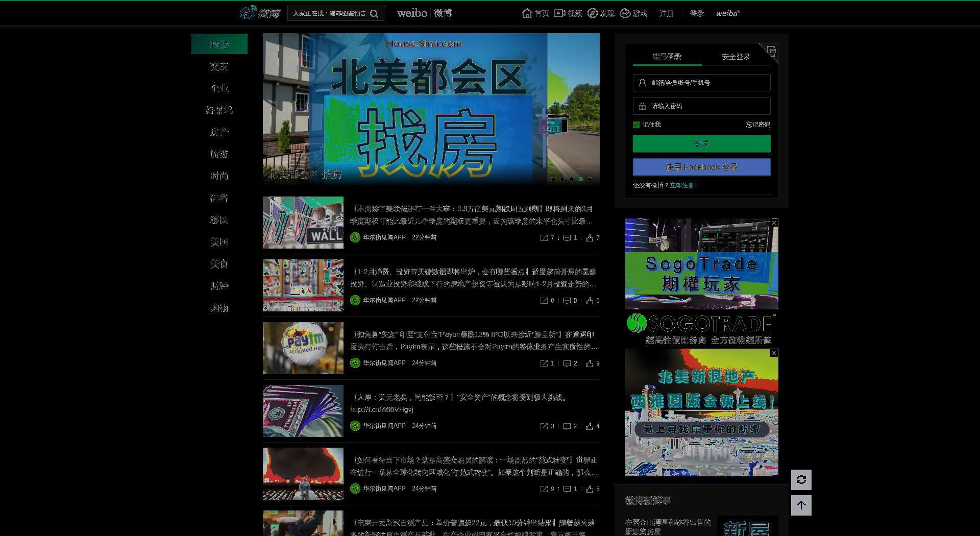This screenshot has width=980, height=536.
Task: Open 游戏 games page
Action: [x=633, y=13]
